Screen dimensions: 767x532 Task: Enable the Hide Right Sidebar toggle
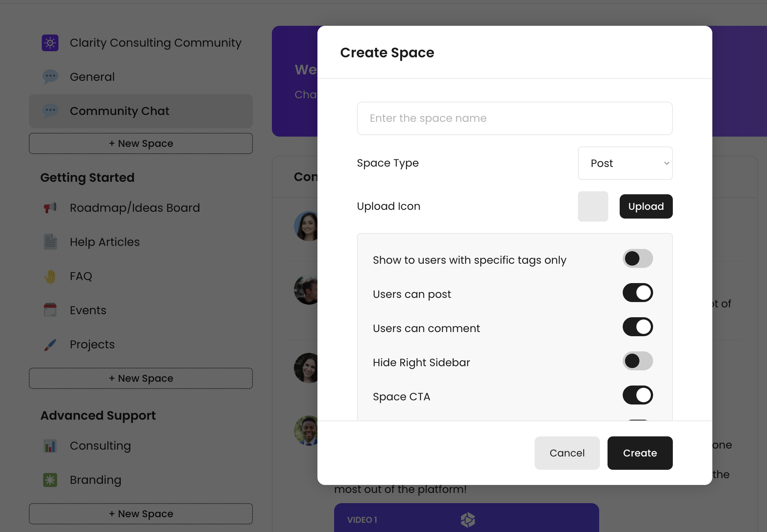coord(638,361)
